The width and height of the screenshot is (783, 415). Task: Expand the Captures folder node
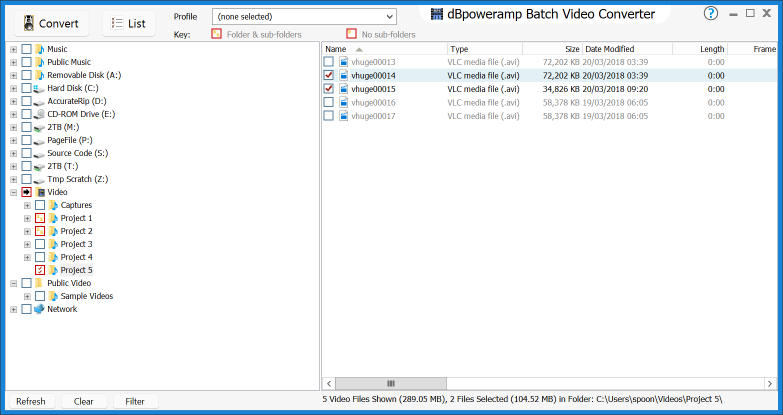(x=27, y=205)
